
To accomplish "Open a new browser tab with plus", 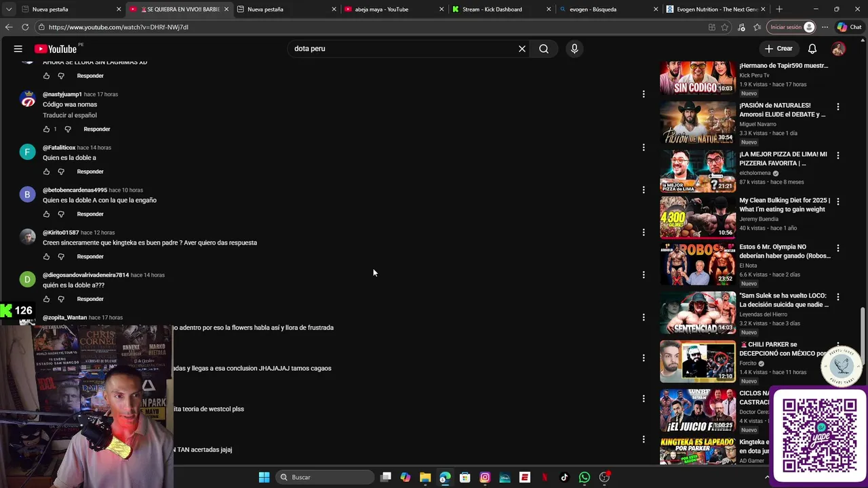I will [x=779, y=9].
